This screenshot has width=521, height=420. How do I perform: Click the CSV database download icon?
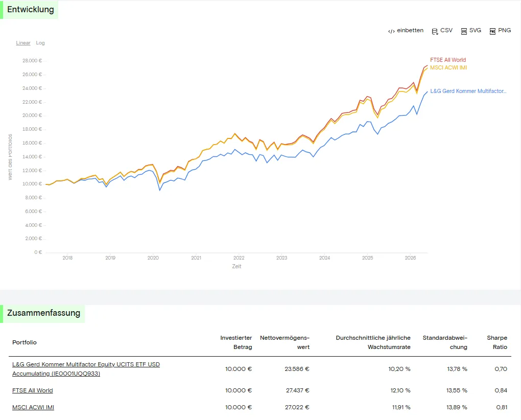(435, 31)
